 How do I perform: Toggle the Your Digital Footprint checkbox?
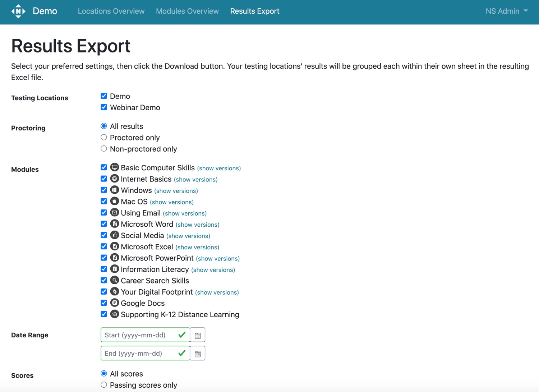tap(104, 291)
